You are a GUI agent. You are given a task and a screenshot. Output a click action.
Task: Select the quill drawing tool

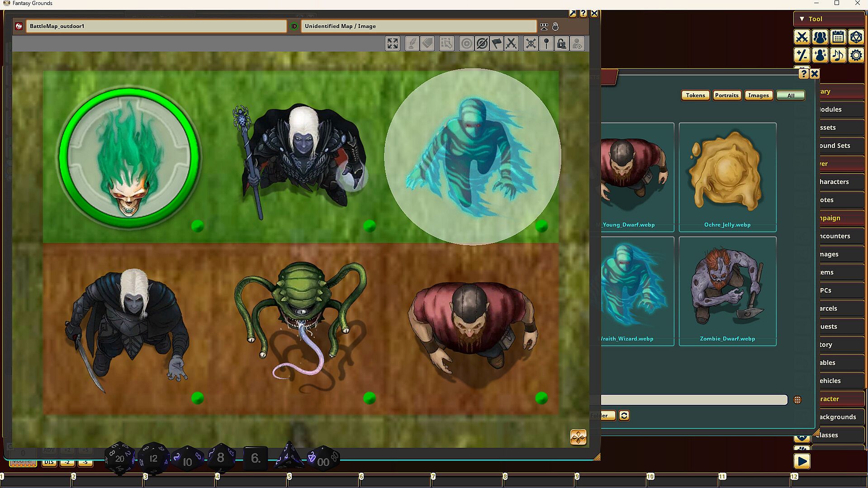pyautogui.click(x=412, y=43)
